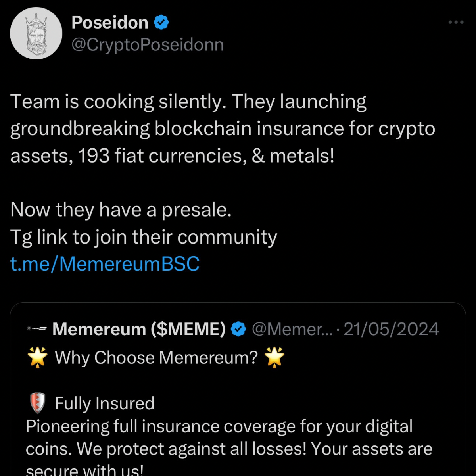Click Poseidon's profile avatar
The image size is (476, 476).
point(36,33)
